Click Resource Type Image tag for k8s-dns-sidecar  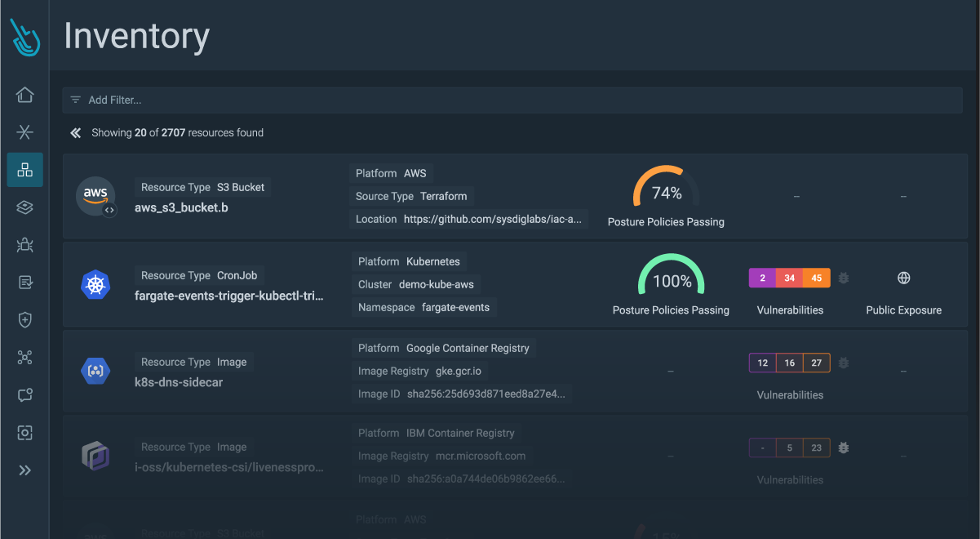point(194,362)
